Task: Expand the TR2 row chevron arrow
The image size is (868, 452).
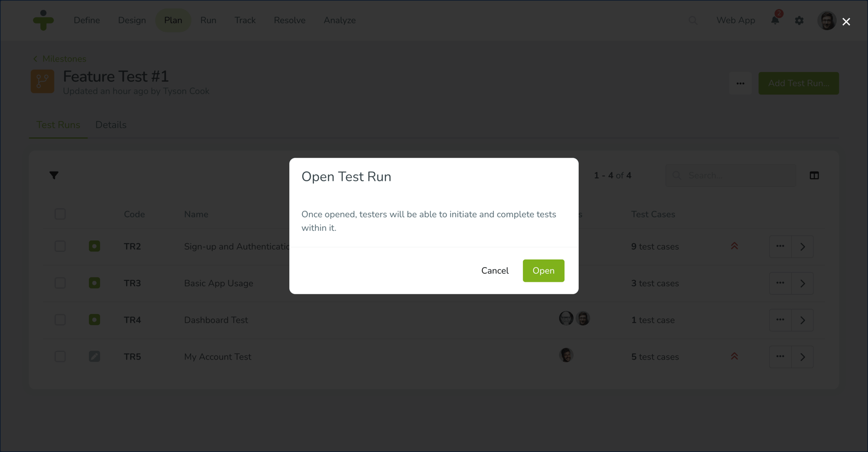Action: pos(802,246)
